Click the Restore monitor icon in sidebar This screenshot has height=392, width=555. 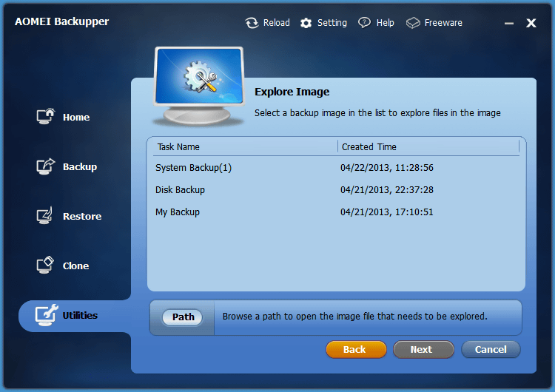click(x=44, y=215)
